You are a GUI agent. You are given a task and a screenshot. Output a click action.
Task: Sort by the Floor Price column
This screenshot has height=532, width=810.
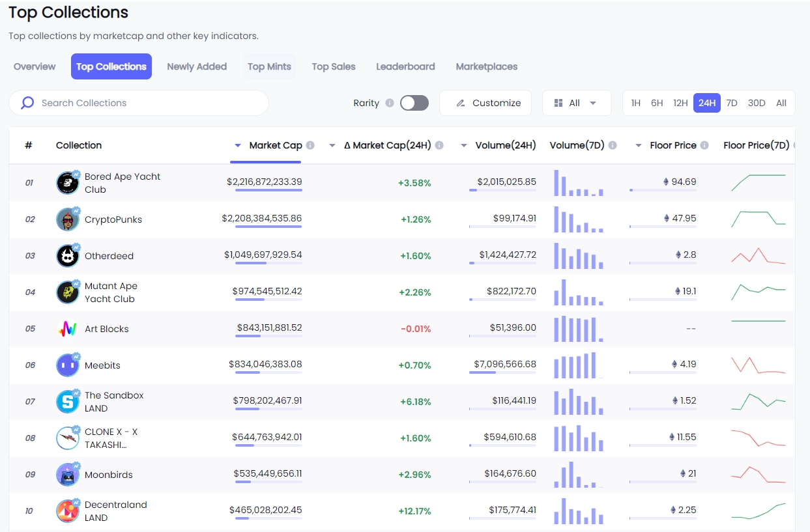[x=673, y=145]
